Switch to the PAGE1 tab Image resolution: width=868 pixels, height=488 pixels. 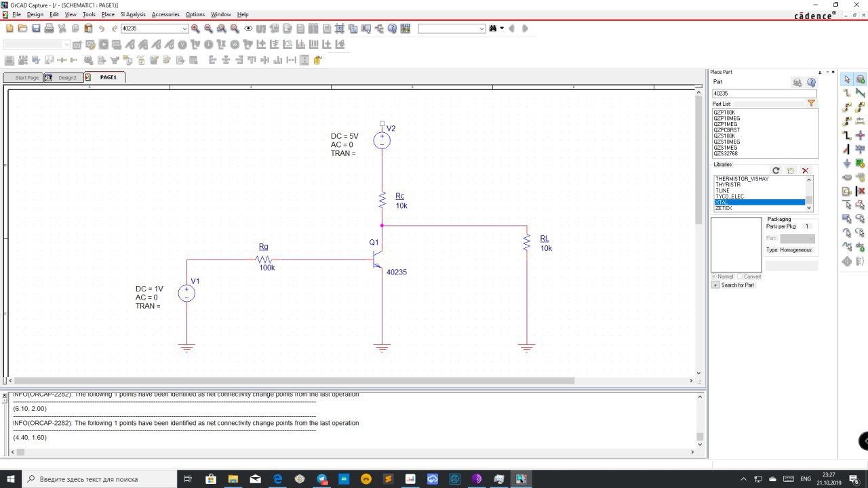tap(105, 77)
